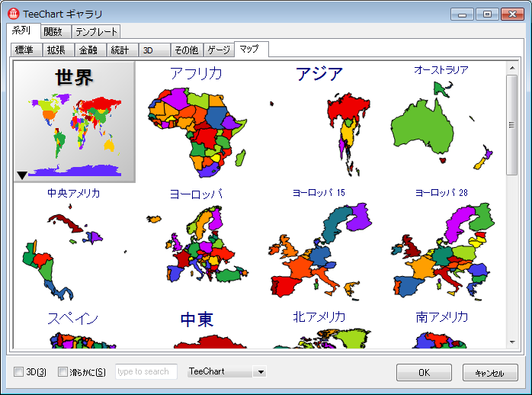Click the gallery scrollbar down arrow

pos(512,342)
